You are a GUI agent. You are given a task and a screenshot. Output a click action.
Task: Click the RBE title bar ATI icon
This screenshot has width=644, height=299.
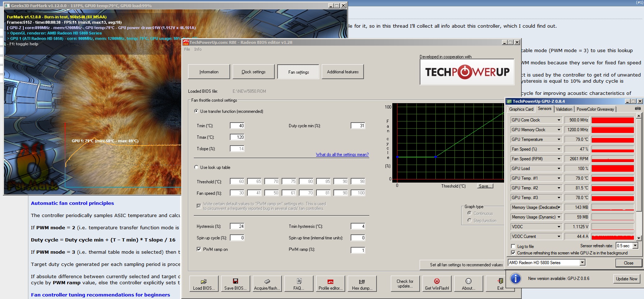[x=186, y=42]
